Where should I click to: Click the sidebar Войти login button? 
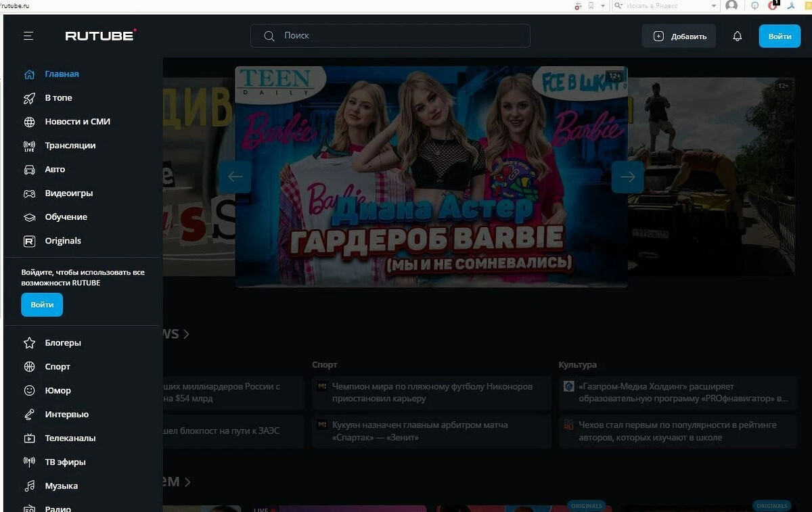pyautogui.click(x=42, y=305)
